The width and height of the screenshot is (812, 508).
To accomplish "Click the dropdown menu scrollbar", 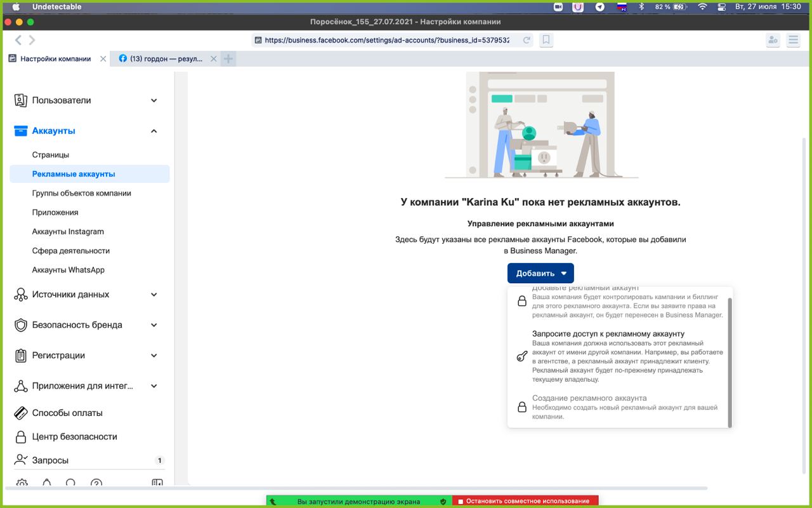I will pyautogui.click(x=730, y=362).
